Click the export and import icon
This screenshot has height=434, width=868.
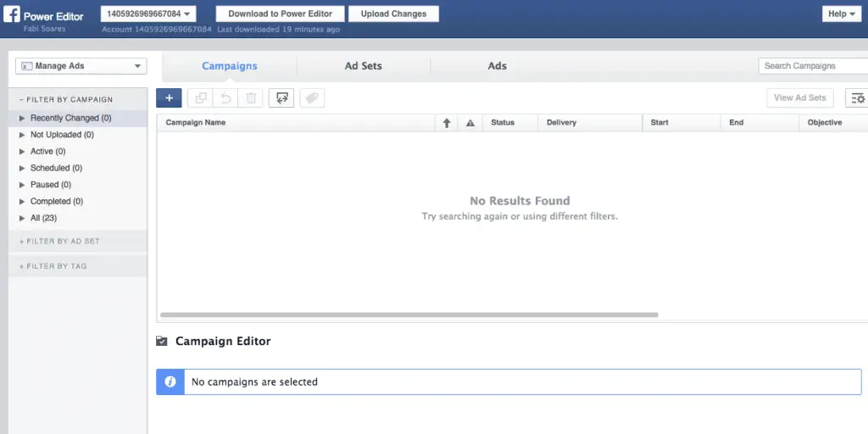coord(281,98)
